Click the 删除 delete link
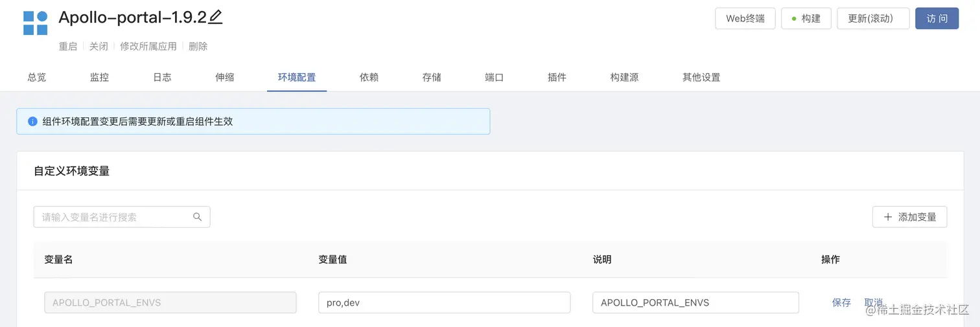The image size is (980, 327). (x=198, y=47)
